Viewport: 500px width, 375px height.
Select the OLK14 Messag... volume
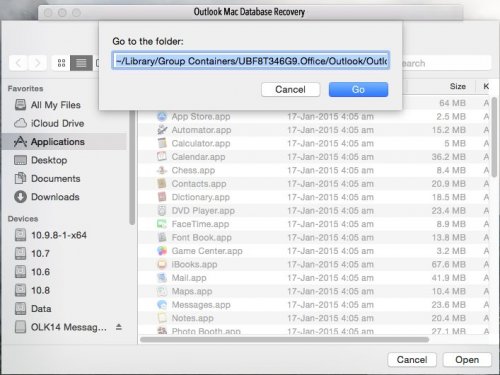click(x=61, y=327)
